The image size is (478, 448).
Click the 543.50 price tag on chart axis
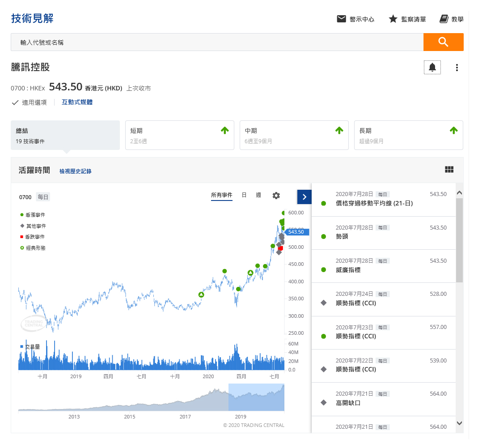point(297,232)
